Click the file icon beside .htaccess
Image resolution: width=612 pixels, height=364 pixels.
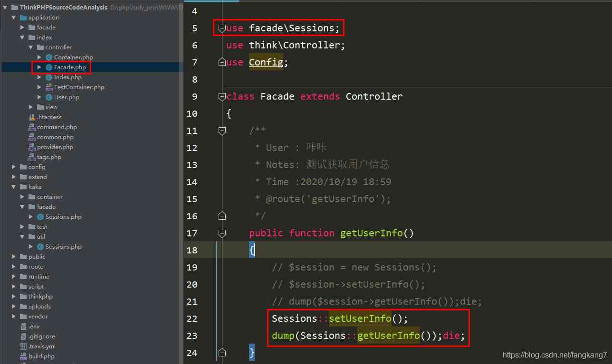click(32, 117)
